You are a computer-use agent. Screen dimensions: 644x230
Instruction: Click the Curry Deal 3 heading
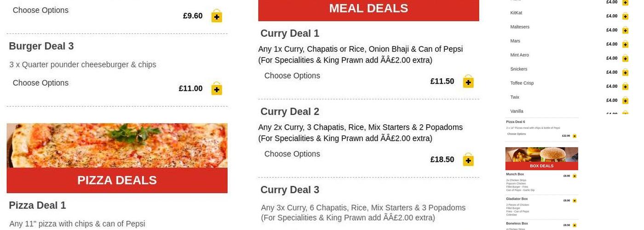click(x=290, y=190)
